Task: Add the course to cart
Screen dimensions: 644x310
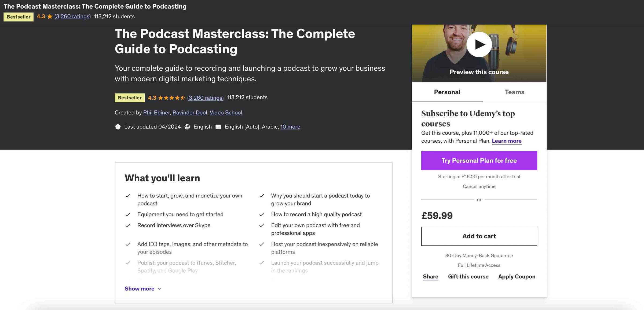Action: [479, 236]
